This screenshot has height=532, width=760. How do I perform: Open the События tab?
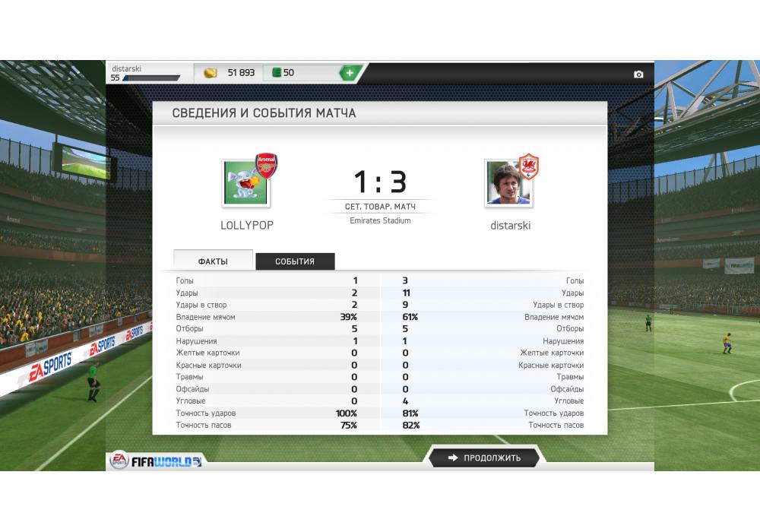click(x=295, y=261)
